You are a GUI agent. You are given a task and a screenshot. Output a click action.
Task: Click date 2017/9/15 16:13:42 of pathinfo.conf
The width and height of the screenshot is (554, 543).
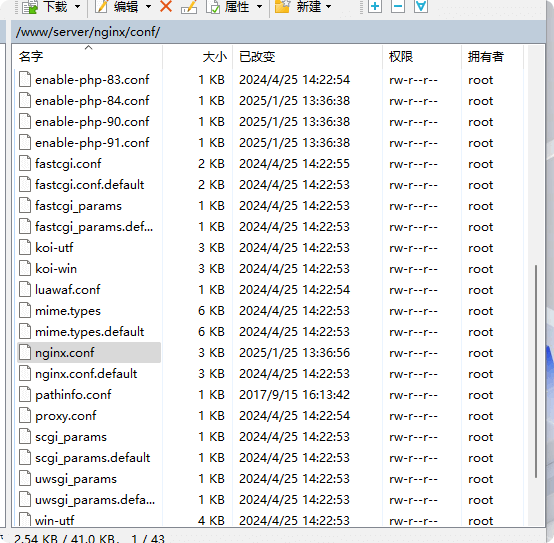click(x=294, y=395)
